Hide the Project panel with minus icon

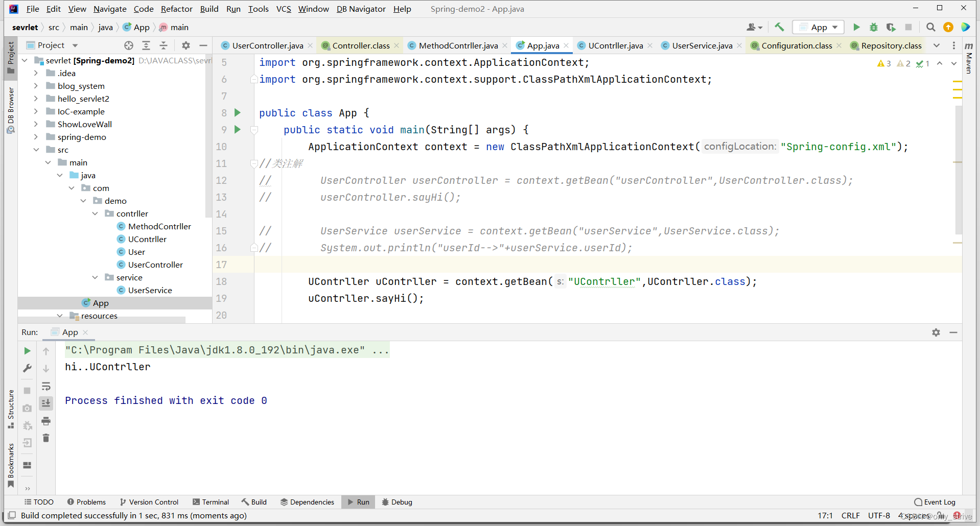pos(203,45)
